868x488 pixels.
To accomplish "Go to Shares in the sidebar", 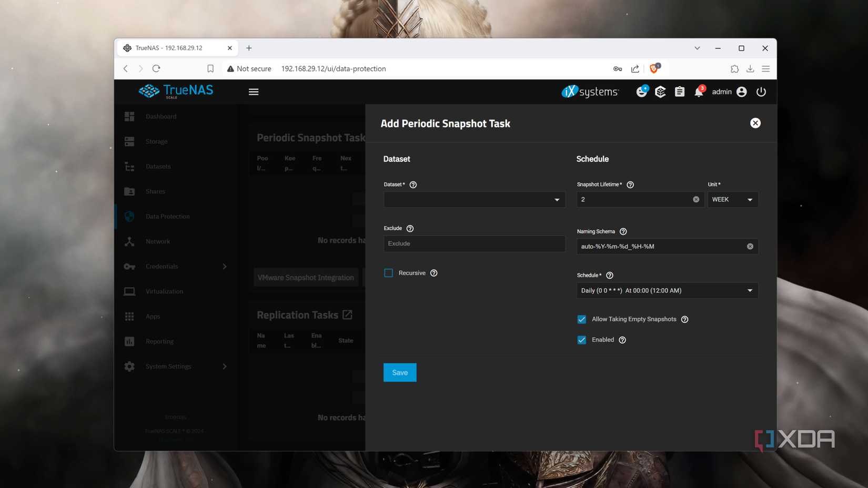I will point(176,191).
